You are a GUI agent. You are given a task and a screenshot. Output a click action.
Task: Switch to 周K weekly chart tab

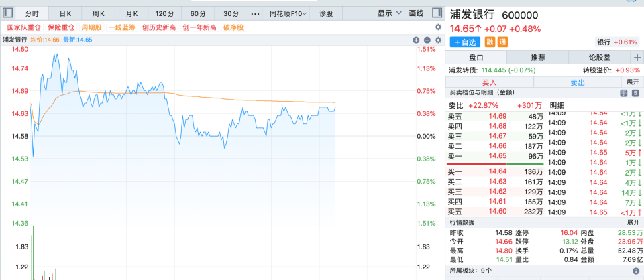pos(98,13)
